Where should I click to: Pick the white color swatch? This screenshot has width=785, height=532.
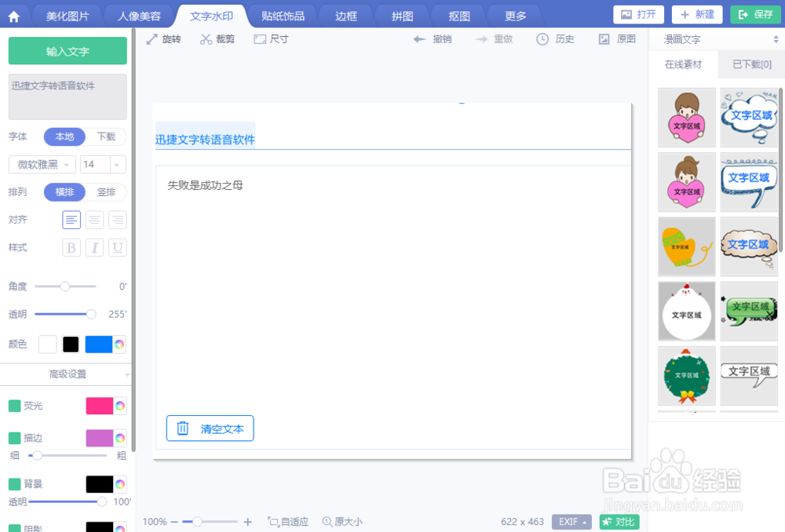pyautogui.click(x=48, y=344)
